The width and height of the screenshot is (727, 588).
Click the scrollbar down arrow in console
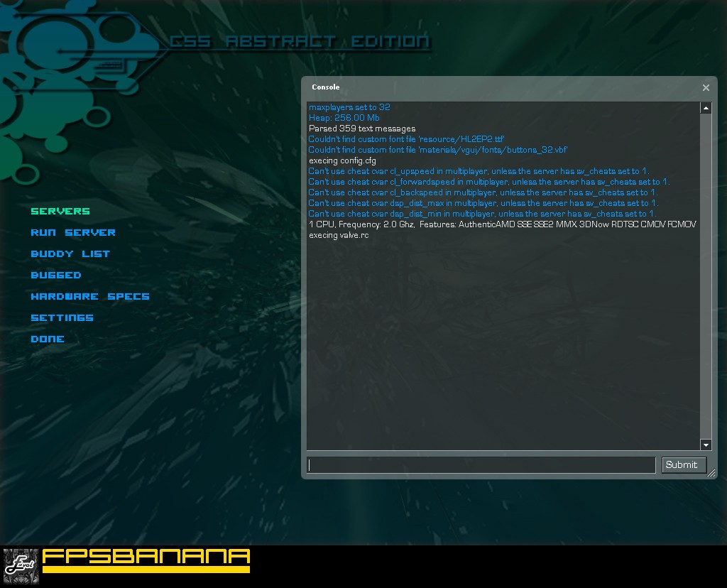(706, 445)
